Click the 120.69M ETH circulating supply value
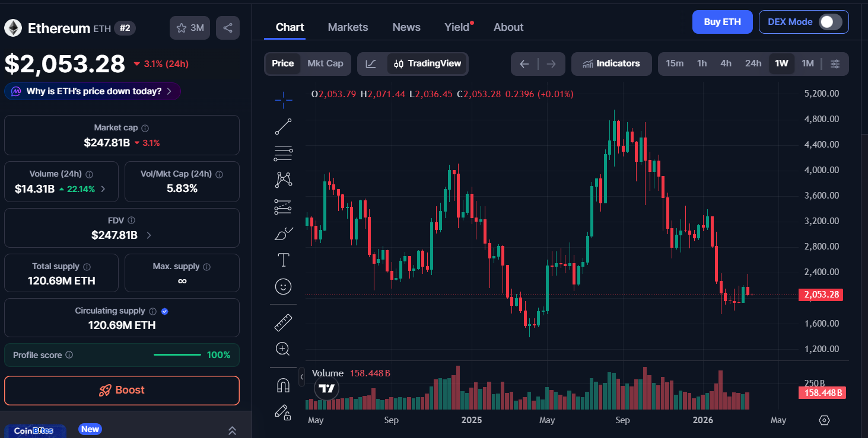 pos(122,325)
